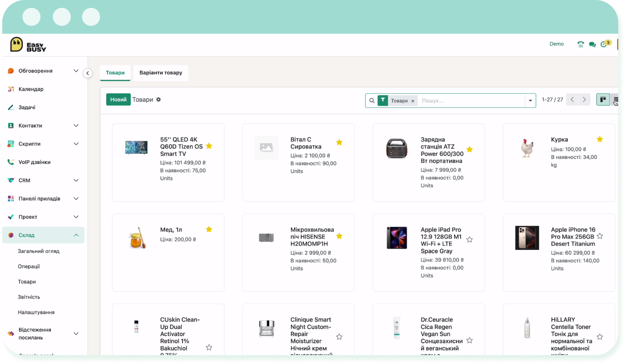
Task: Expand the Контакти menu chevron
Action: coord(76,125)
